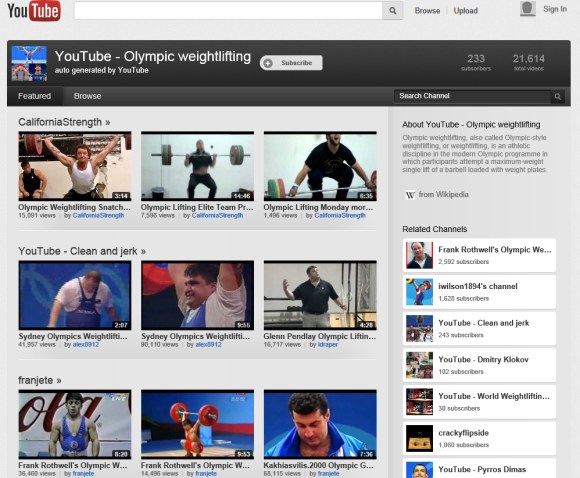This screenshot has width=580, height=478.
Task: Click the main search magnifier button
Action: tap(392, 11)
